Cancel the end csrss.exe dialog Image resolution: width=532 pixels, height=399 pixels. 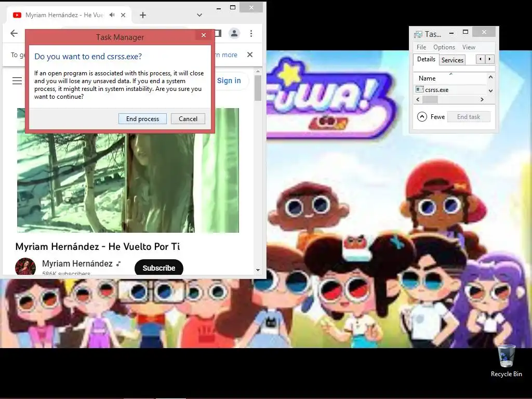[x=188, y=119]
